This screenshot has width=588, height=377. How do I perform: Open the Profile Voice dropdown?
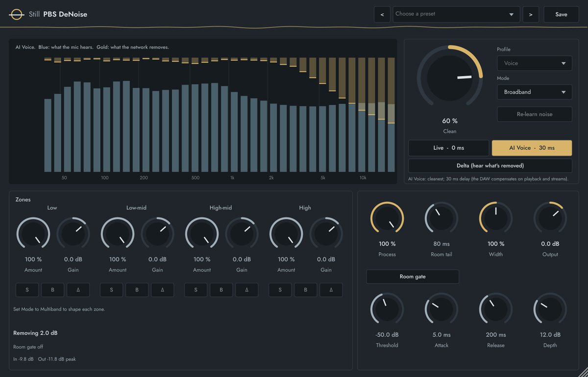[x=535, y=63]
